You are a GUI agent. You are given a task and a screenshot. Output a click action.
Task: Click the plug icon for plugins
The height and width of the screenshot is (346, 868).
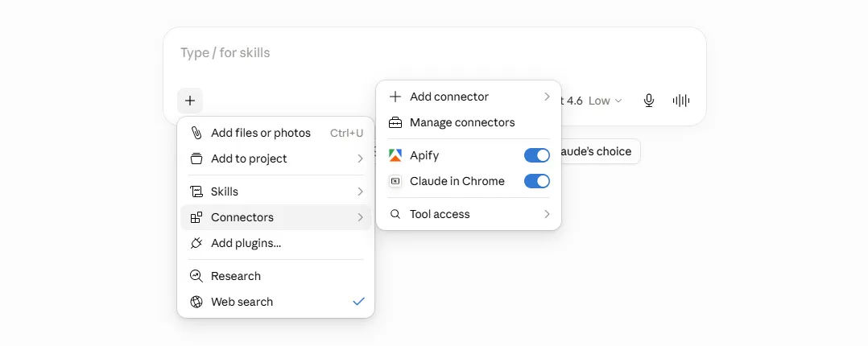tap(196, 243)
